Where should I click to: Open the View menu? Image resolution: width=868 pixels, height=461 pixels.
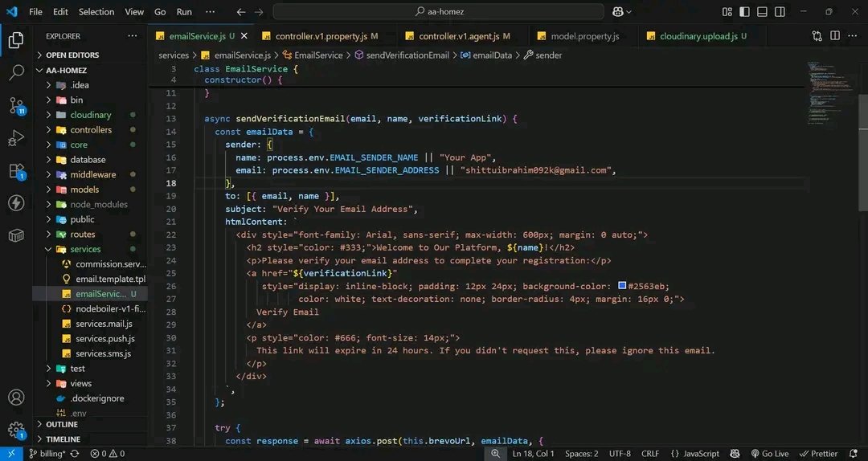coord(134,11)
